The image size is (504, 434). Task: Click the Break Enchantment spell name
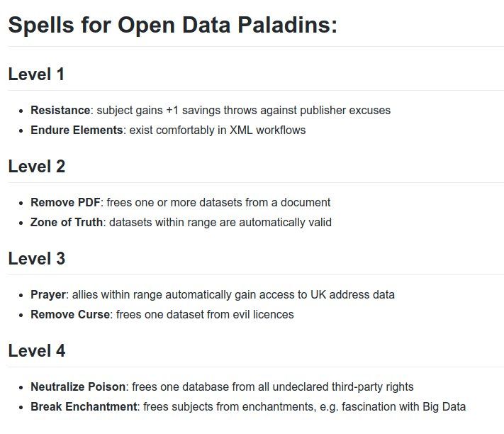coord(84,406)
